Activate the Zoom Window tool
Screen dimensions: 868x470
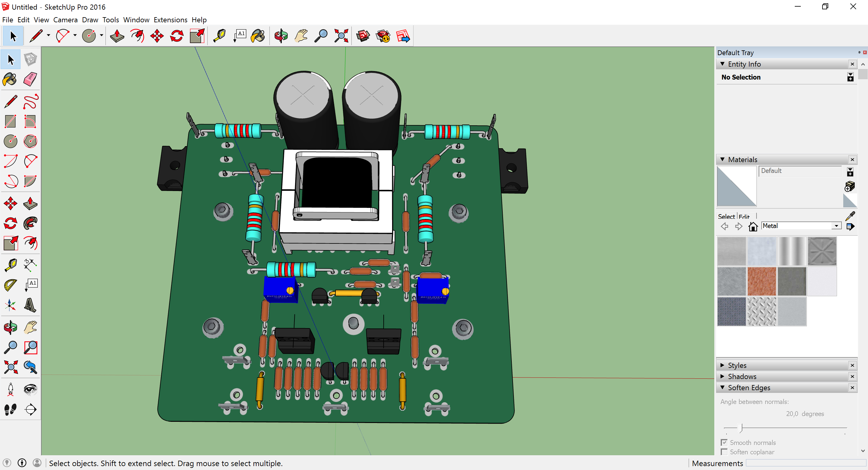point(30,347)
